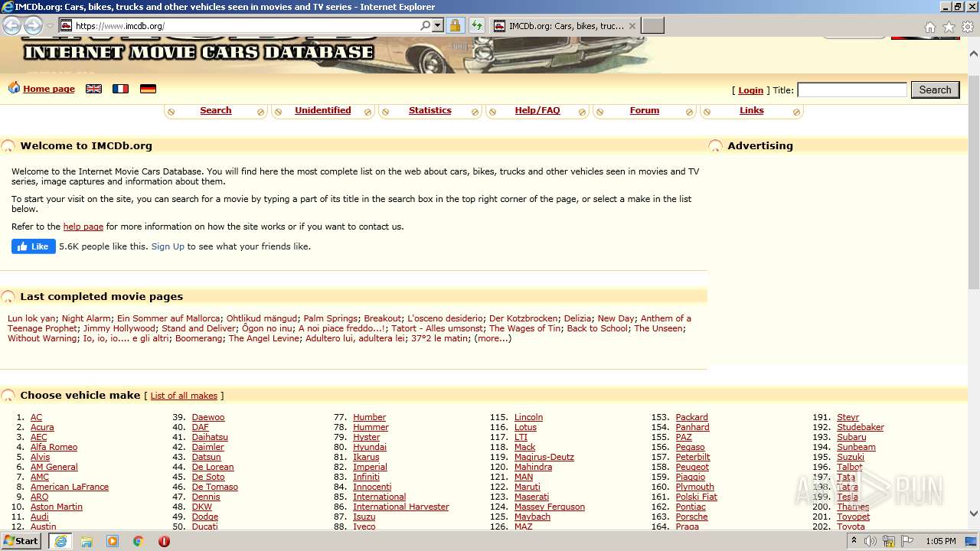Click the address bar URL field

click(245, 25)
